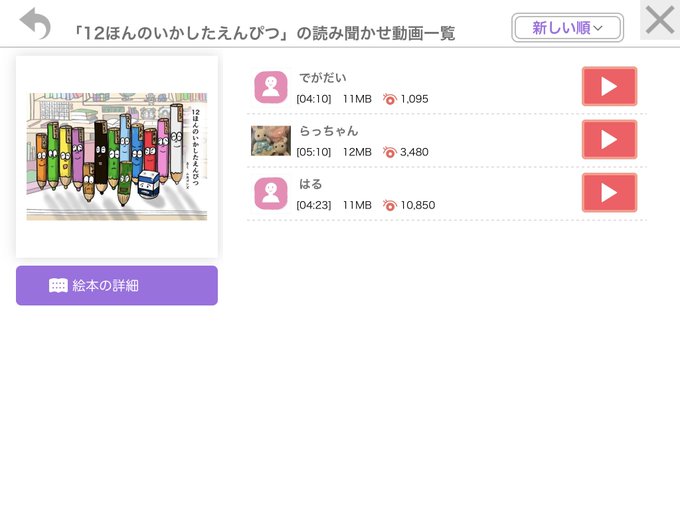Play the でがだい reading video
Image resolution: width=680 pixels, height=510 pixels.
pos(609,86)
